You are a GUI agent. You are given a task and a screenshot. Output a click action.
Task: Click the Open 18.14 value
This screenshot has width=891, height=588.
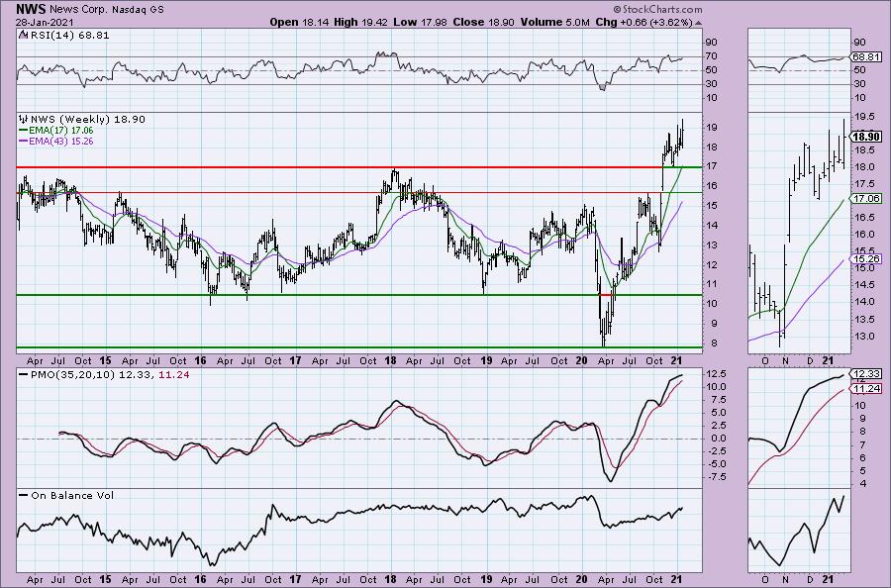[299, 22]
